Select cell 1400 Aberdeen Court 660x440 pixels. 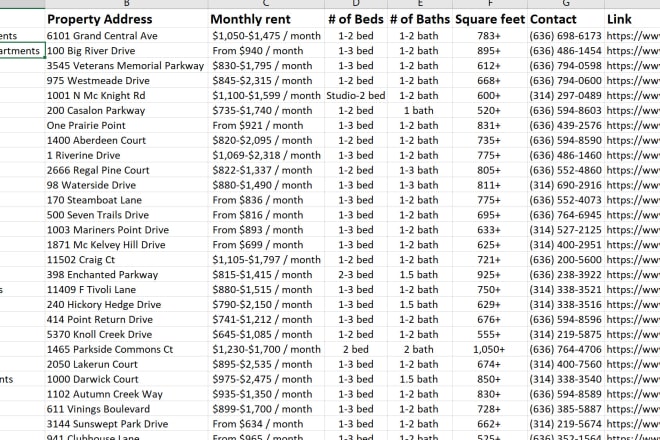(126, 141)
